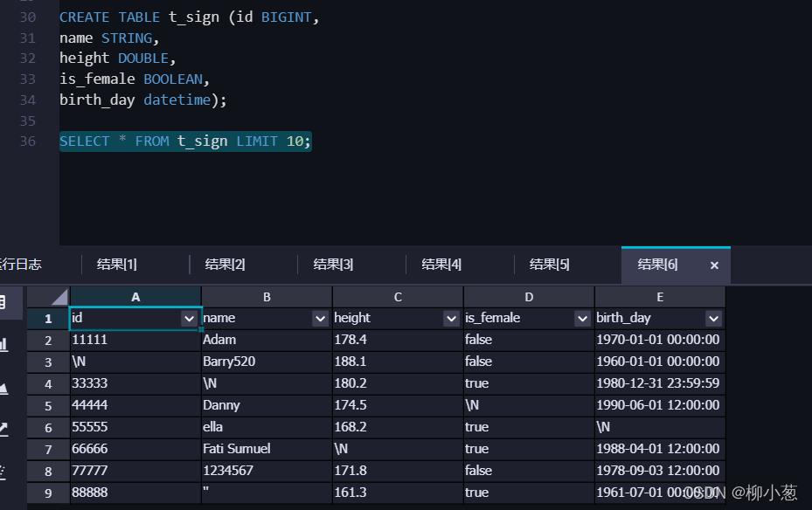Open the is_female column filter dropdown
This screenshot has width=812, height=510.
point(582,319)
